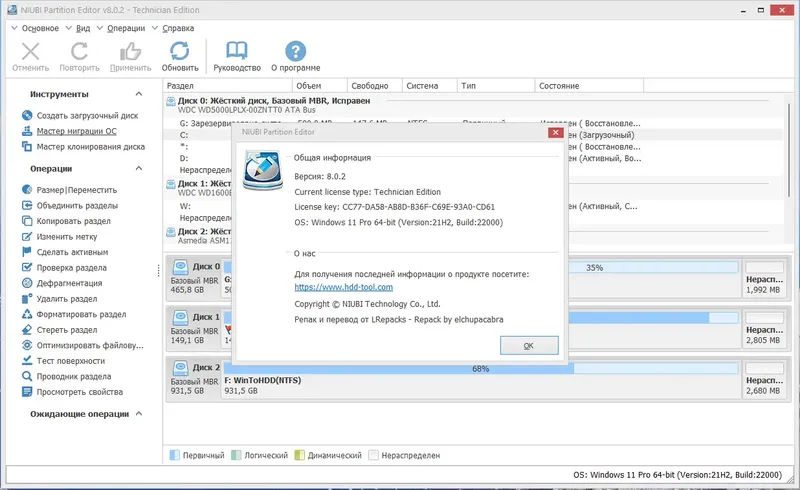Screen dimensions: 800x490
Task: Click the Применить thumbs-up icon
Action: (130, 52)
